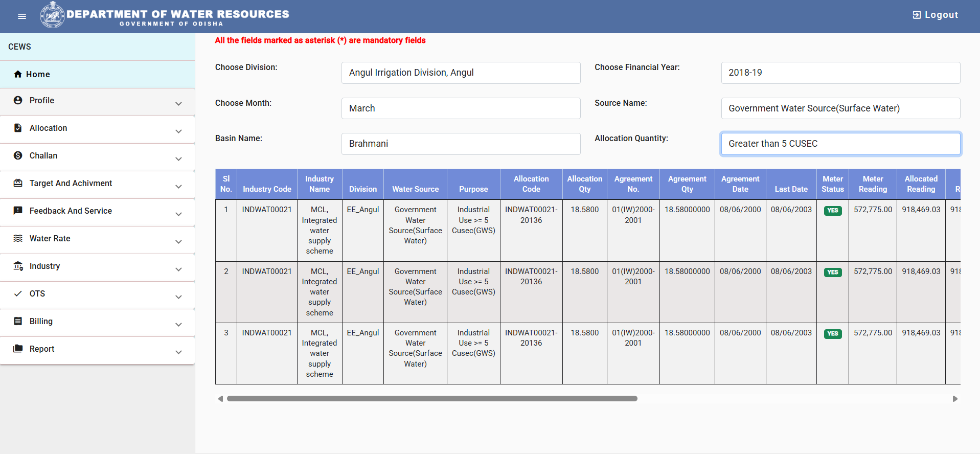Open the Source Name dropdown

point(840,108)
